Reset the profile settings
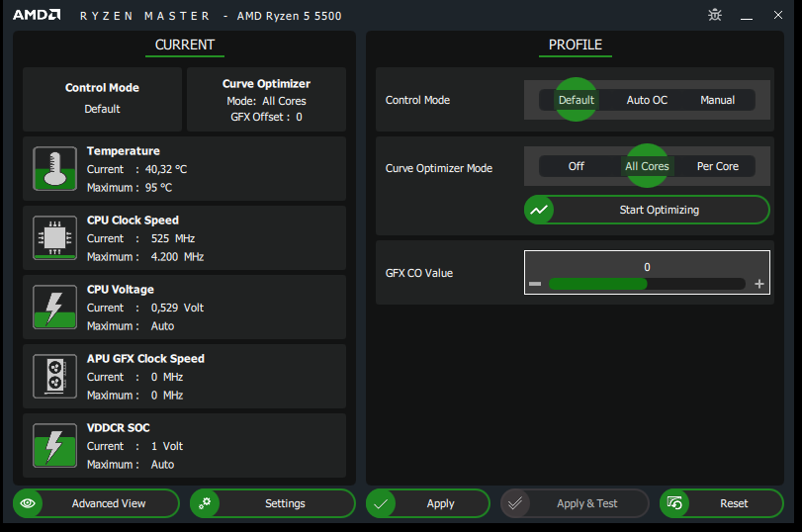This screenshot has height=532, width=802. (722, 503)
